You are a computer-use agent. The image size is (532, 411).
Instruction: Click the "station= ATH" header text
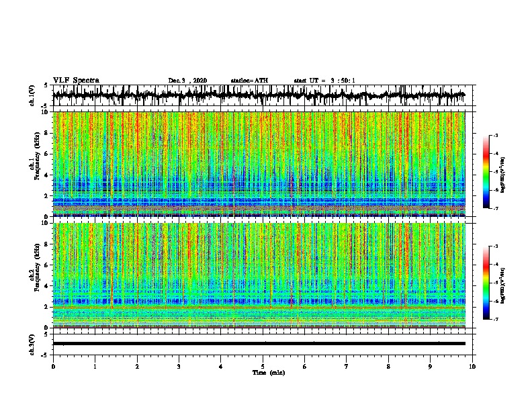pyautogui.click(x=249, y=81)
